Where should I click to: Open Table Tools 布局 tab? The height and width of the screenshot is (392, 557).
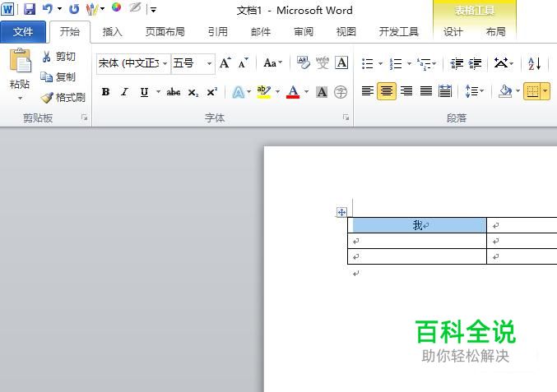pyautogui.click(x=495, y=32)
